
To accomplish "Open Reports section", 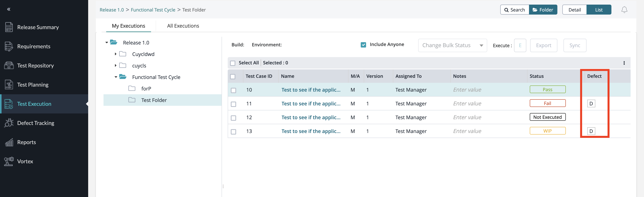I will click(x=26, y=142).
